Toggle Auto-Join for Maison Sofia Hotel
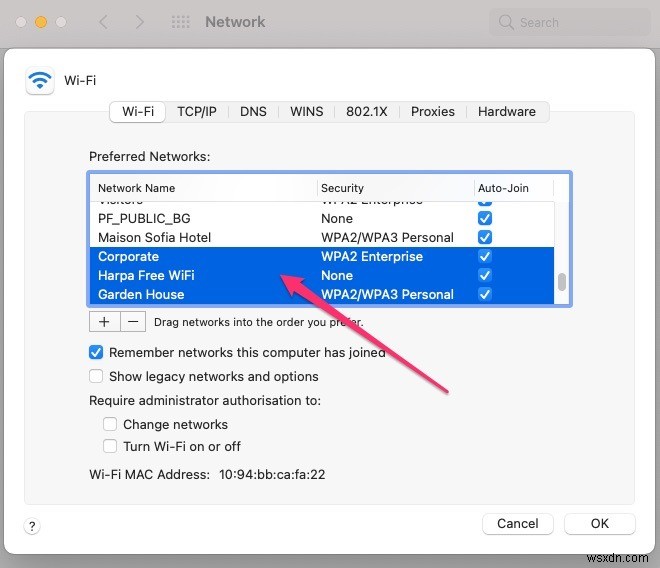The image size is (660, 568). pyautogui.click(x=485, y=237)
